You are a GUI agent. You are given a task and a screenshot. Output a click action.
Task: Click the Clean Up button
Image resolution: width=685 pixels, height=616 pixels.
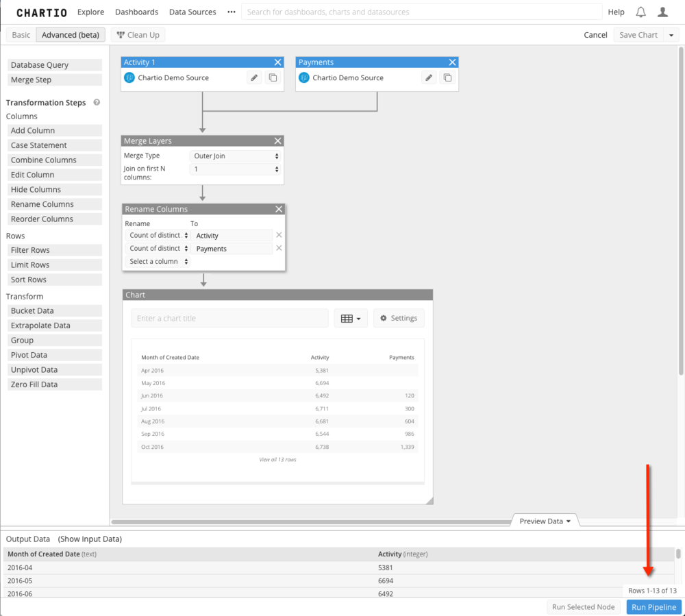click(138, 35)
